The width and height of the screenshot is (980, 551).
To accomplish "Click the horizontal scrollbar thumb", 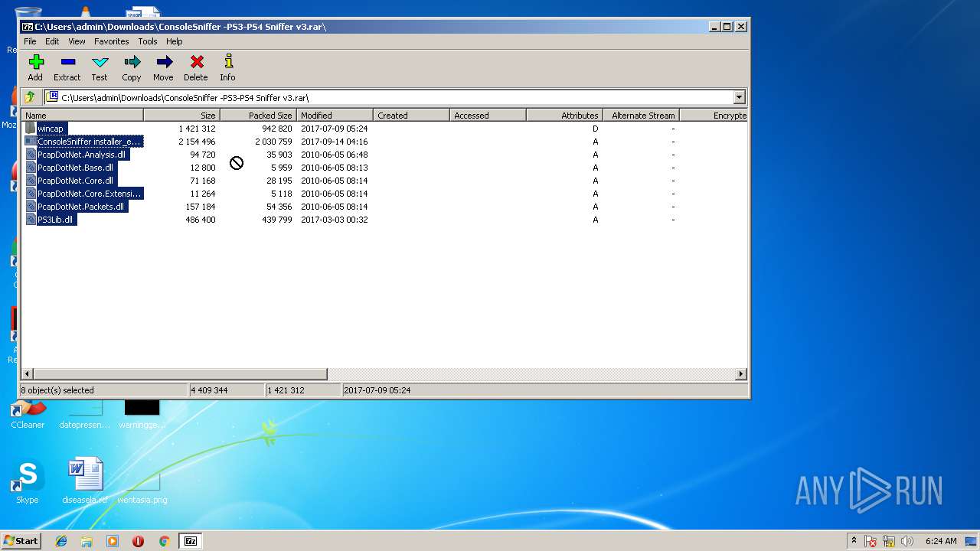I will 180,374.
